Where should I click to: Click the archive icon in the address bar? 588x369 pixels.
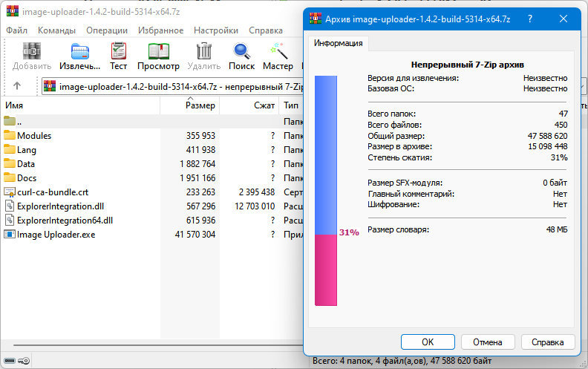point(50,86)
